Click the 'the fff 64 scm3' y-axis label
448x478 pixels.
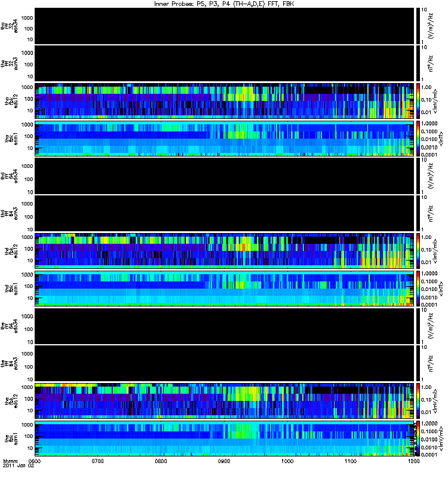pyautogui.click(x=10, y=363)
